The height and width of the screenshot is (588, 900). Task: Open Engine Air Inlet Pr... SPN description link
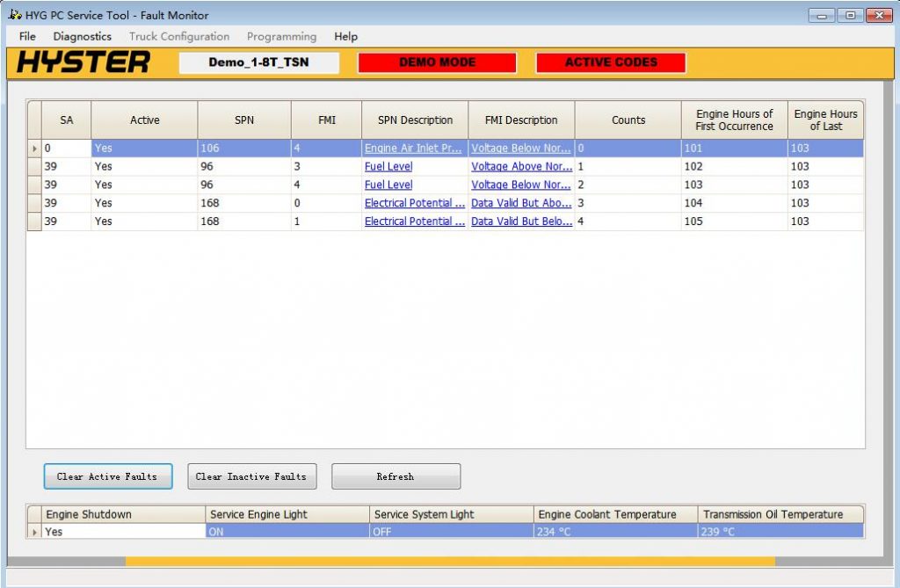point(413,149)
